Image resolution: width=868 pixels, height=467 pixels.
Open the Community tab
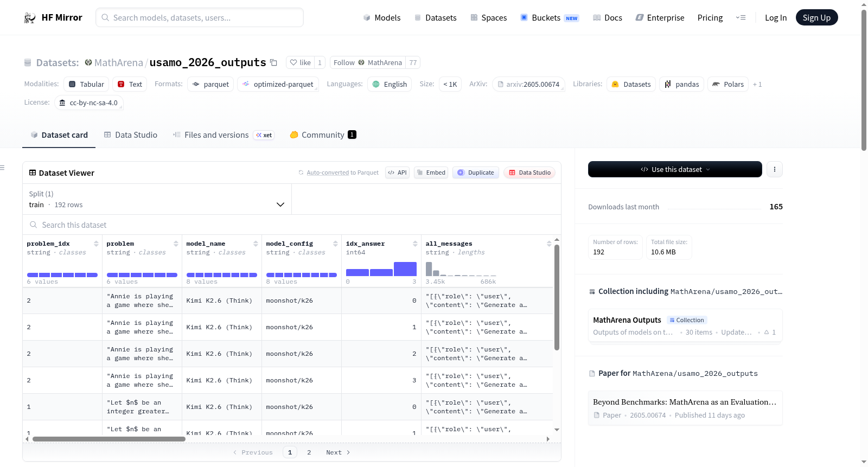click(x=323, y=135)
